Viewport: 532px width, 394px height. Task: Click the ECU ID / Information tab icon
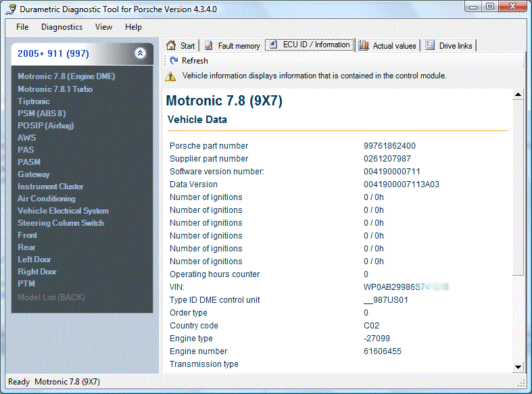274,45
